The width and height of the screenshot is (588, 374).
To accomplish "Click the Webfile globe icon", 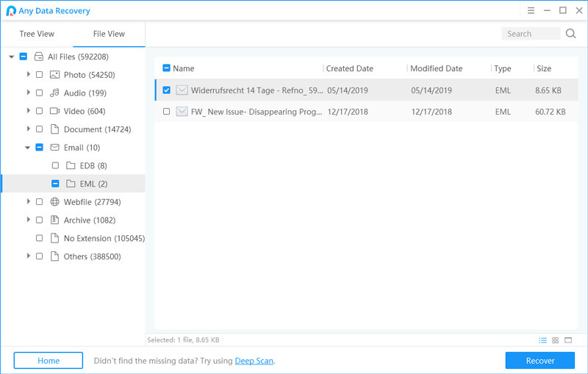I will (54, 201).
